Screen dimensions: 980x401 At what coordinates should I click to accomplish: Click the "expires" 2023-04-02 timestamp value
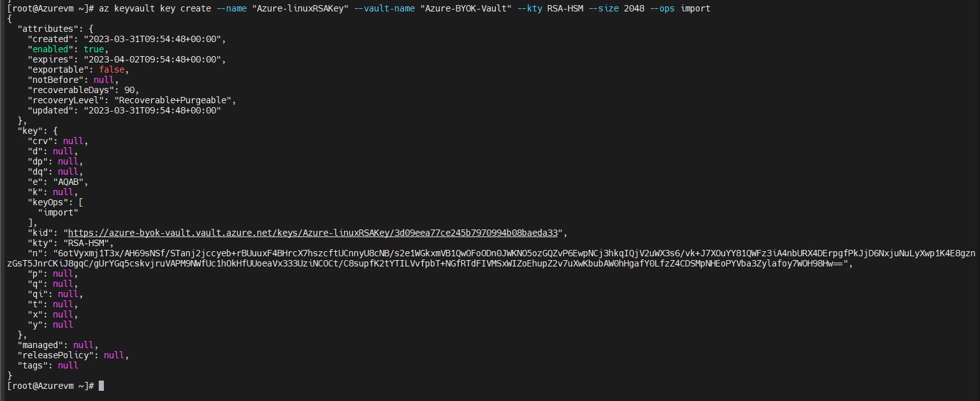[152, 59]
